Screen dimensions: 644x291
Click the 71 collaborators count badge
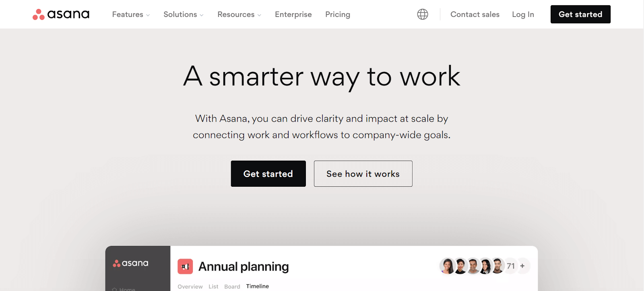[510, 266]
